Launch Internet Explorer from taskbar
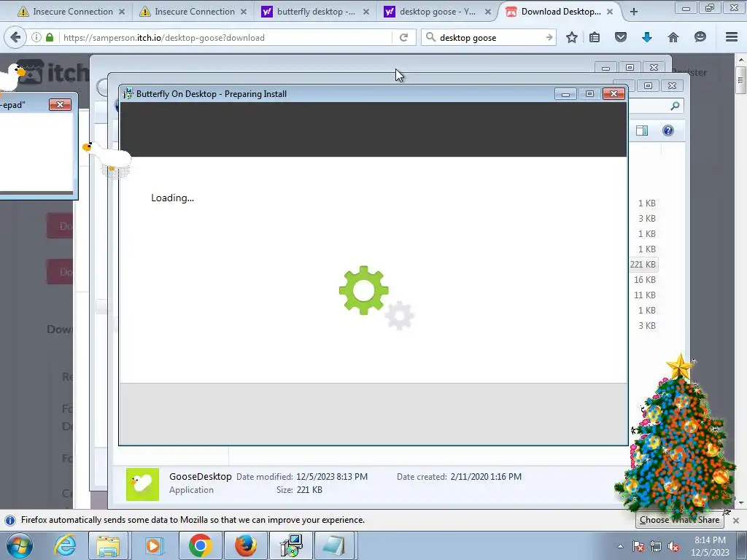 (x=65, y=545)
